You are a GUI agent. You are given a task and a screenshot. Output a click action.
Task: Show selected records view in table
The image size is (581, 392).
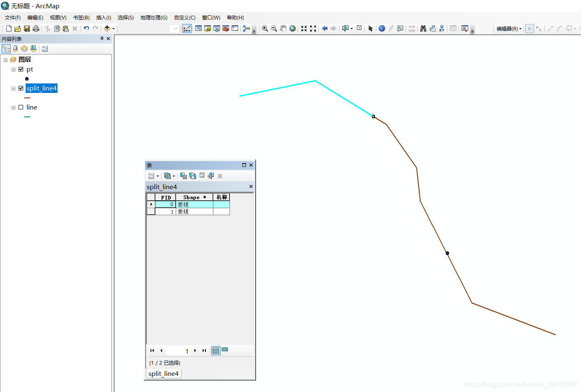tap(225, 350)
